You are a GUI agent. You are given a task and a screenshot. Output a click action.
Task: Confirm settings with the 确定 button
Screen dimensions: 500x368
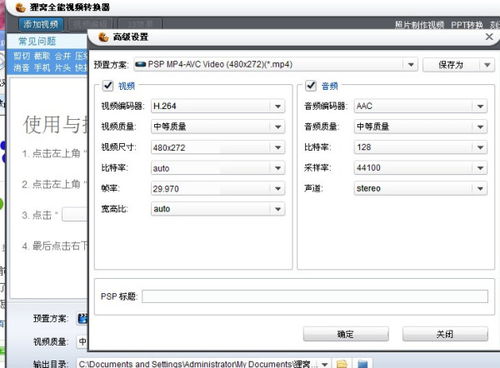coord(346,334)
